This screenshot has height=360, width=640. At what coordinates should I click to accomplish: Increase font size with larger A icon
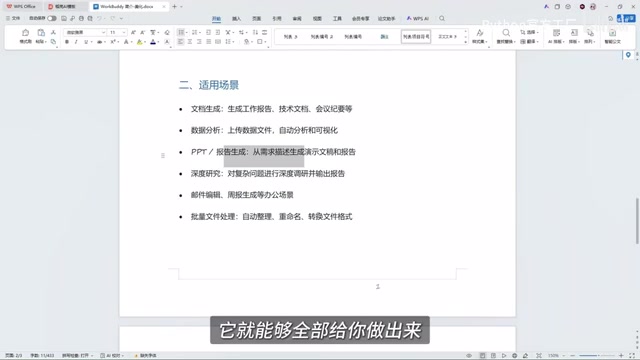coord(133,32)
